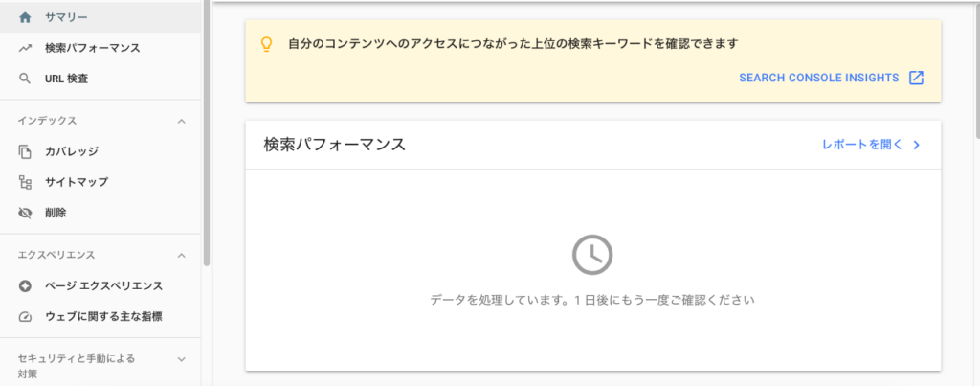Click the lightbulb tip icon in banner
Viewport: 980px width, 386px height.
[267, 44]
